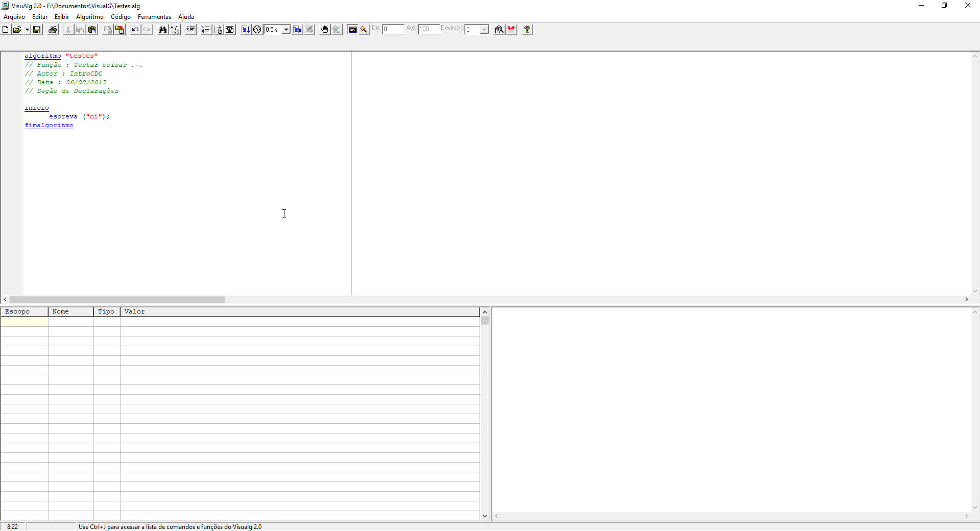Click the hand breakpoint icon

pos(325,30)
